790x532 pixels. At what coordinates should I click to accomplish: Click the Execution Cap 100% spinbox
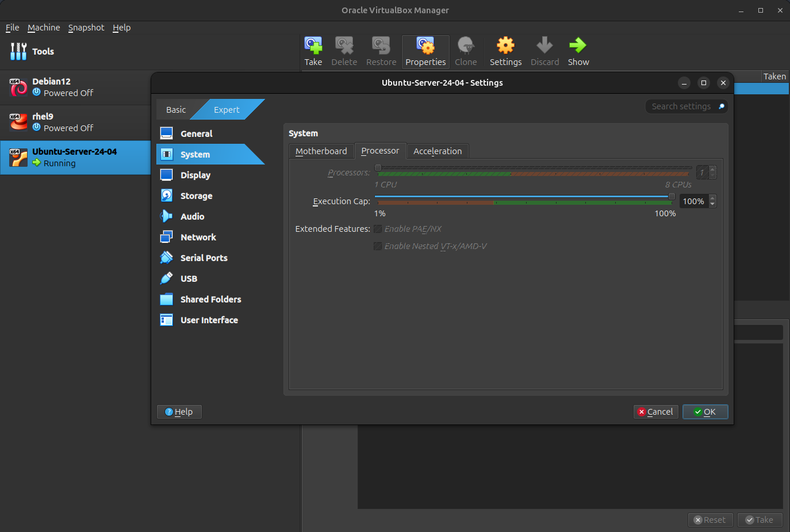698,201
